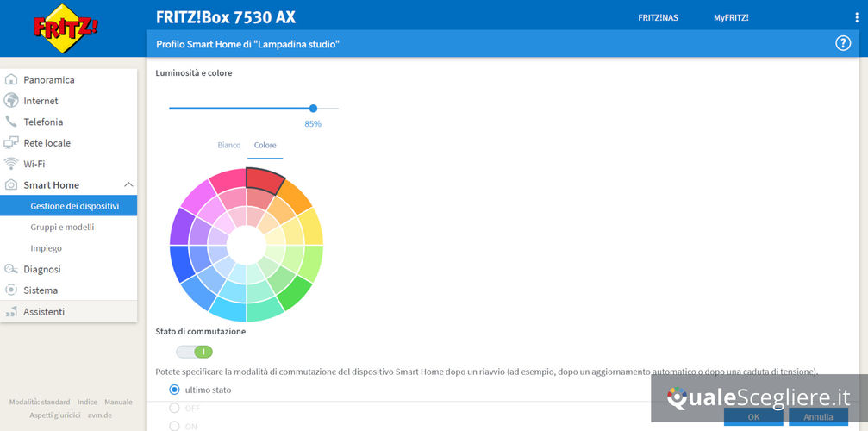
Task: Click the Rete locale network icon
Action: coord(11,143)
